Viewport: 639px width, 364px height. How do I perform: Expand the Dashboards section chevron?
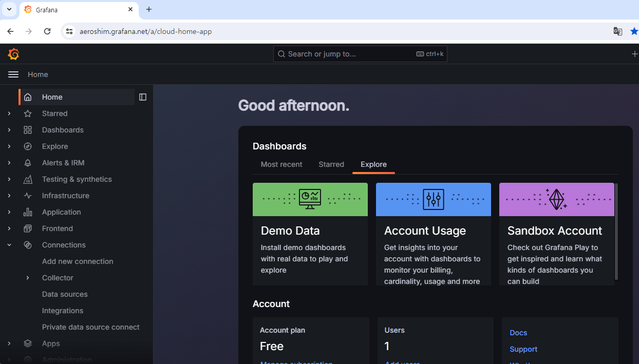[9, 130]
